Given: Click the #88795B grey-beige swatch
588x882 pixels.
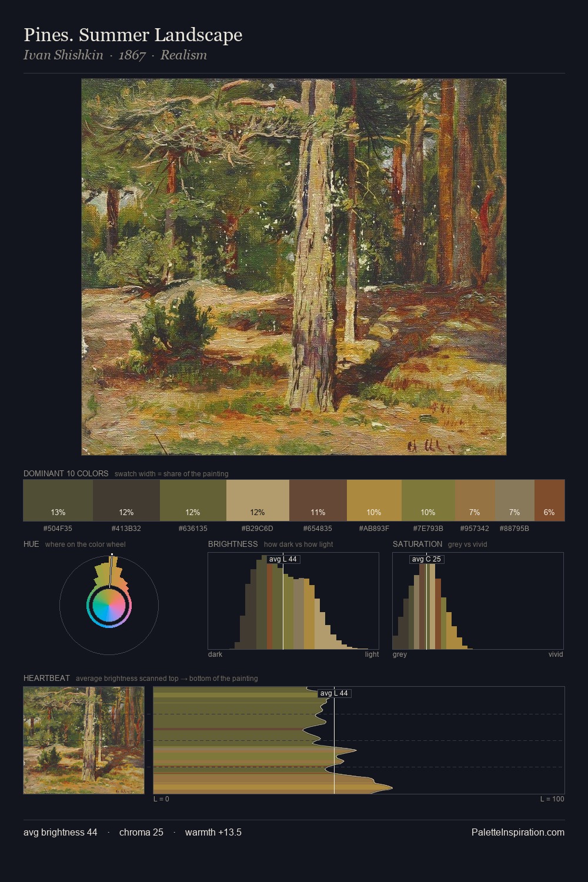Looking at the screenshot, I should click(x=514, y=500).
